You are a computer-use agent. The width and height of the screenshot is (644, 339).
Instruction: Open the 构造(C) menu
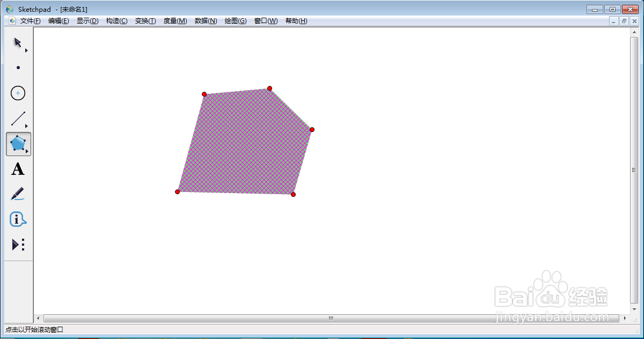click(116, 21)
